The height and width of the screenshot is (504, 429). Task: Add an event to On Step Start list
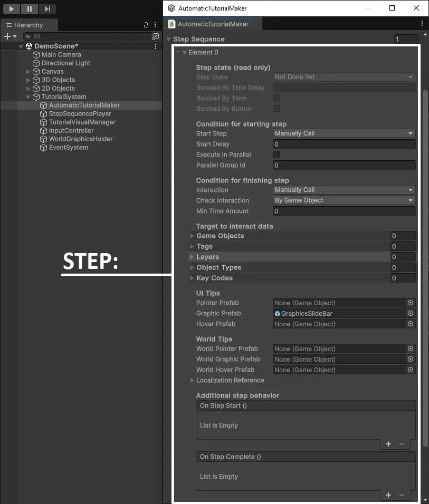[388, 444]
